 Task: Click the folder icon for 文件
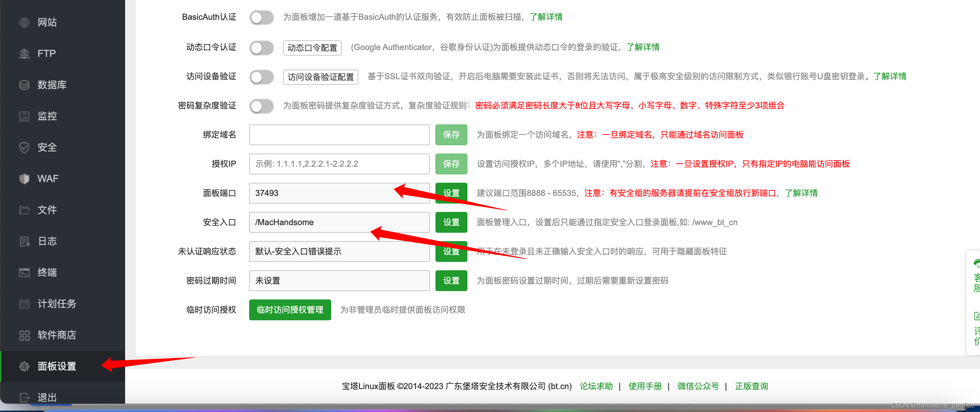point(24,210)
